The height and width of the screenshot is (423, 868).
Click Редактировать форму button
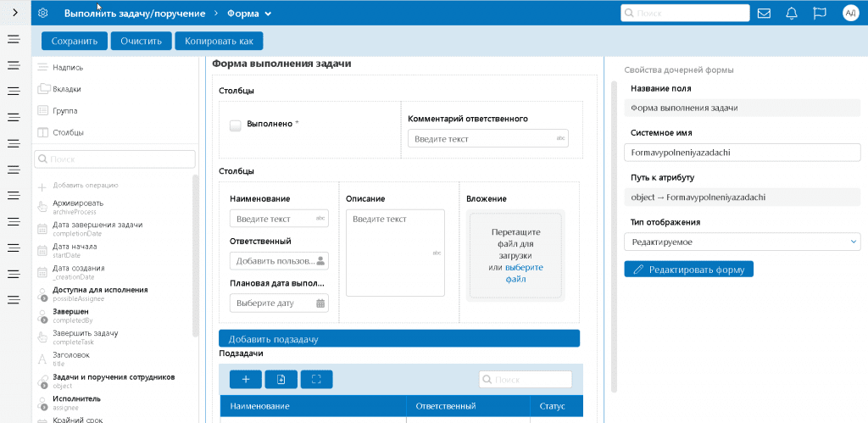[688, 270]
